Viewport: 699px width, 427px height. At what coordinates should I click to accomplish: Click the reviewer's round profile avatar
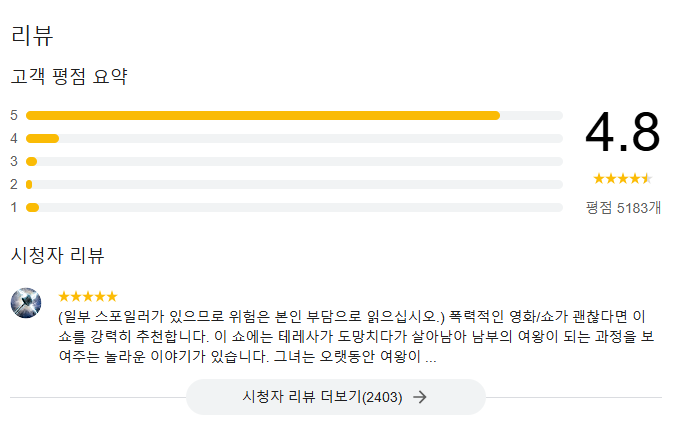[x=26, y=302]
